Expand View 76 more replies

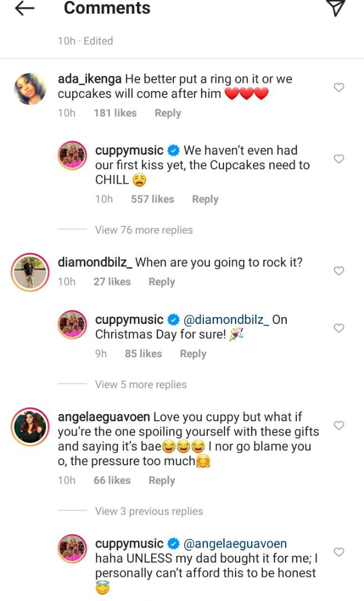pos(144,230)
